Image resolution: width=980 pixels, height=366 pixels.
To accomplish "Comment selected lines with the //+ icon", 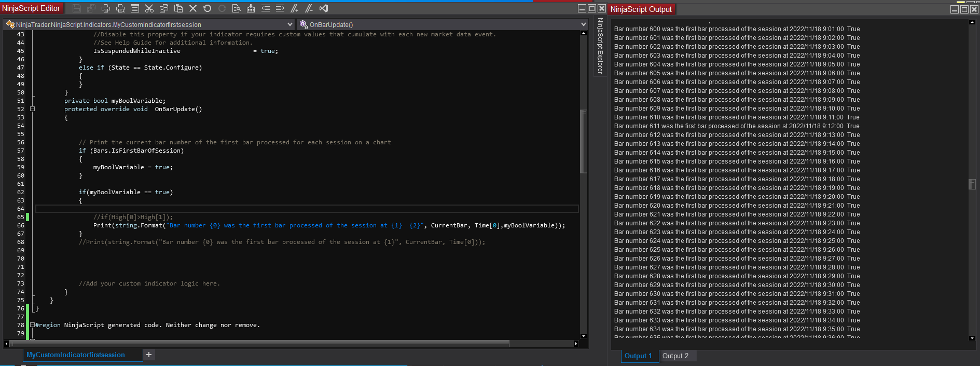I will coord(295,8).
